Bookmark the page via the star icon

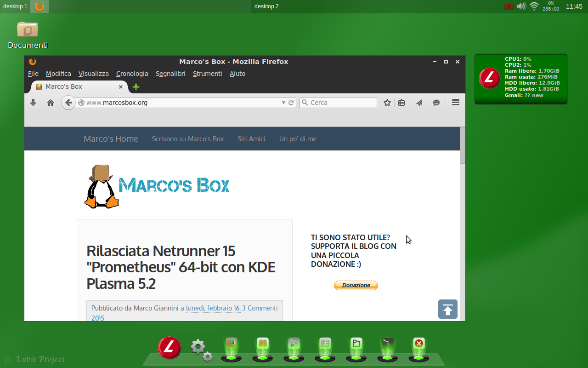pos(387,102)
